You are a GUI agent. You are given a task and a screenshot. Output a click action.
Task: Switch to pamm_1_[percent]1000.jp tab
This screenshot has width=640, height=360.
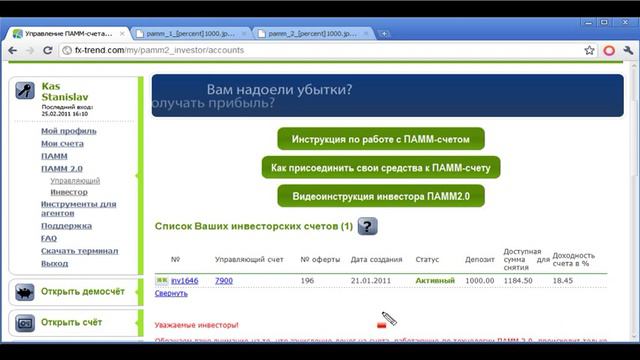[x=191, y=33]
